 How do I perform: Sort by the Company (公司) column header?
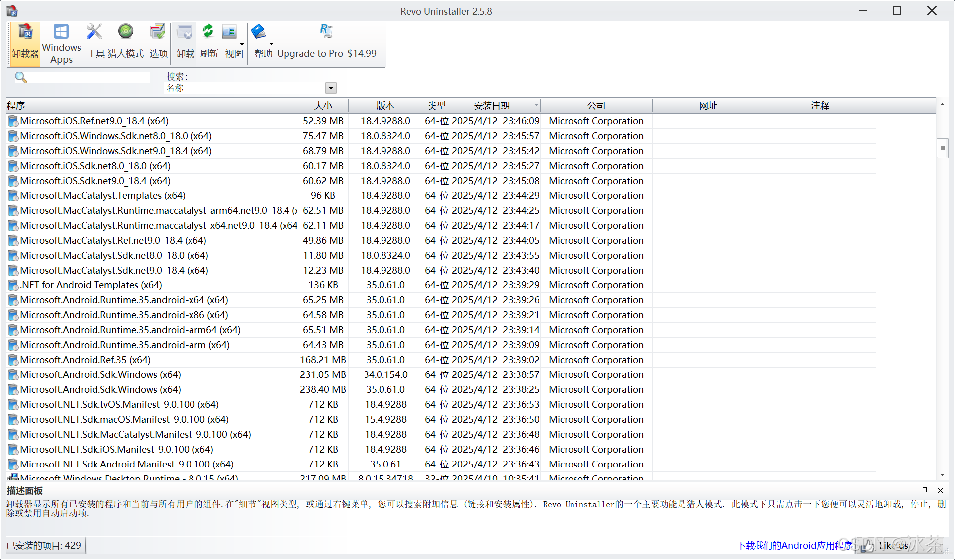[x=596, y=106]
